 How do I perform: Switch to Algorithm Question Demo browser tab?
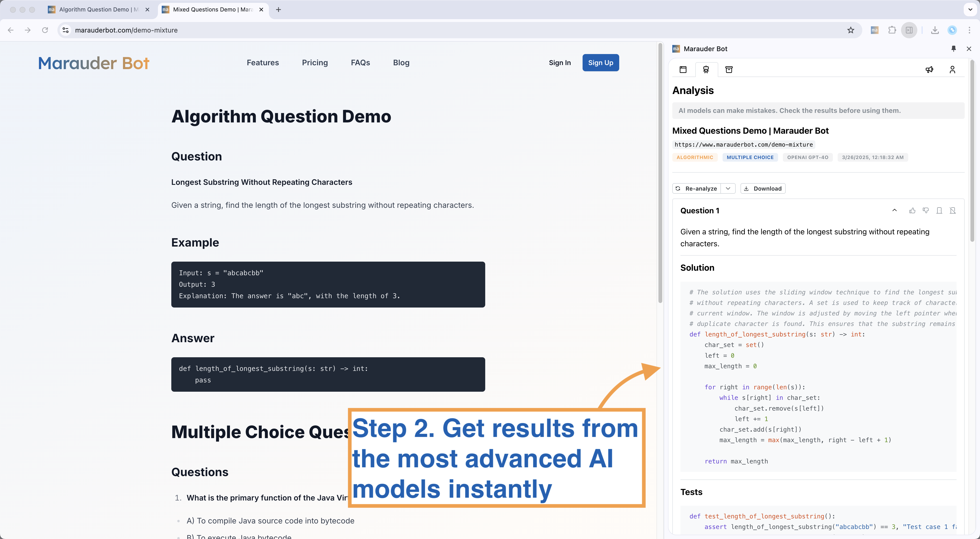point(95,10)
